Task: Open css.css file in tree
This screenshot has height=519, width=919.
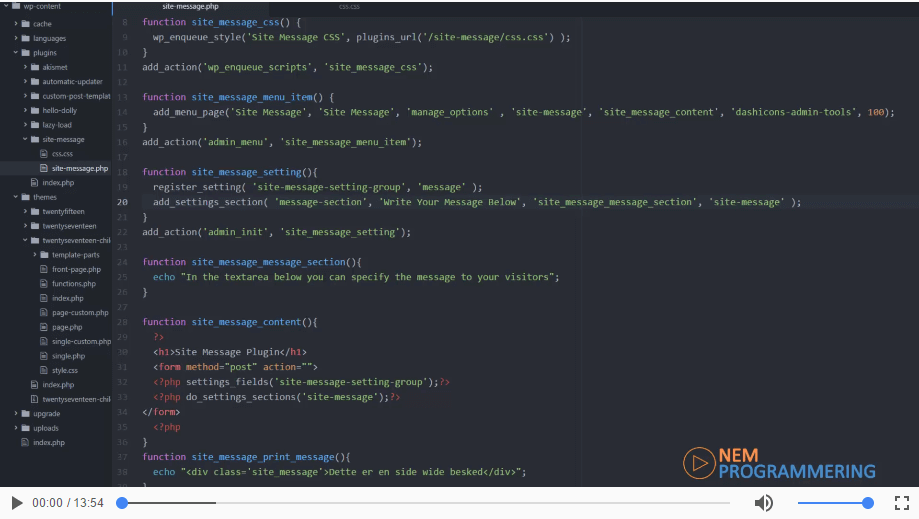Action: coord(62,153)
